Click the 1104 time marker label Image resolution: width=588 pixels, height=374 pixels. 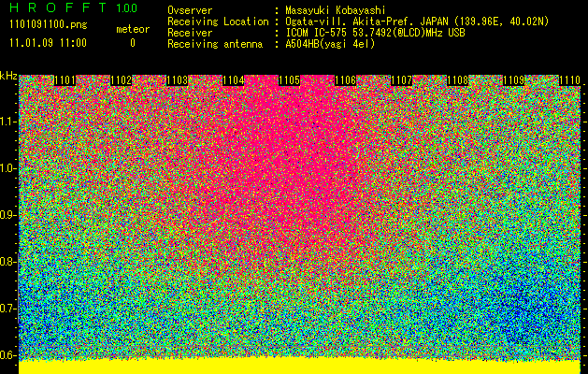(x=234, y=80)
